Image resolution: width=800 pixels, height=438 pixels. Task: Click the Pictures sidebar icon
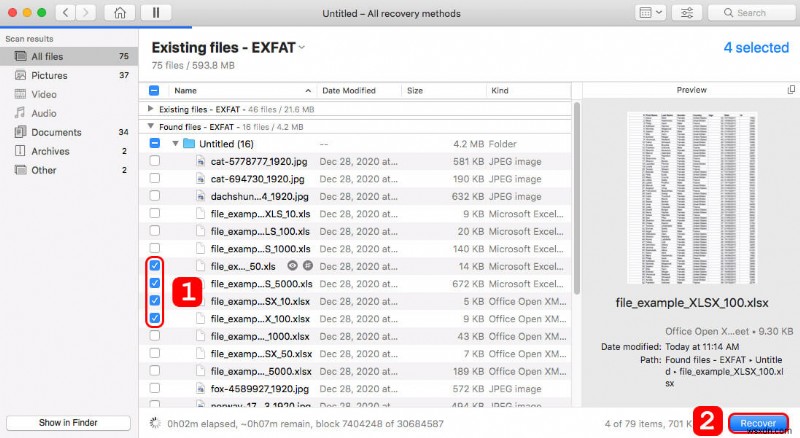(x=20, y=75)
